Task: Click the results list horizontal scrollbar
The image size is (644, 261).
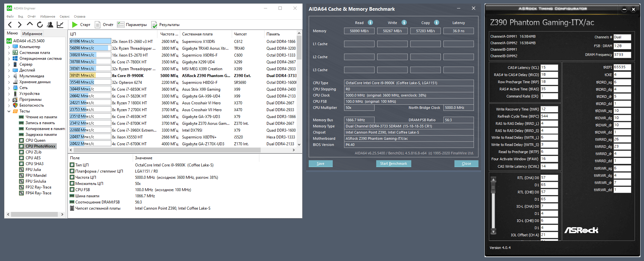Action: (x=167, y=150)
